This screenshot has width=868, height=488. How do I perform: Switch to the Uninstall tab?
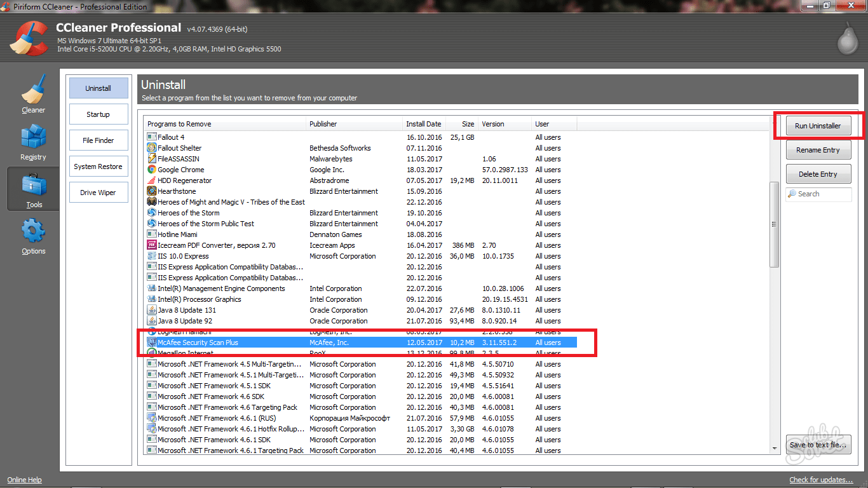(x=98, y=88)
